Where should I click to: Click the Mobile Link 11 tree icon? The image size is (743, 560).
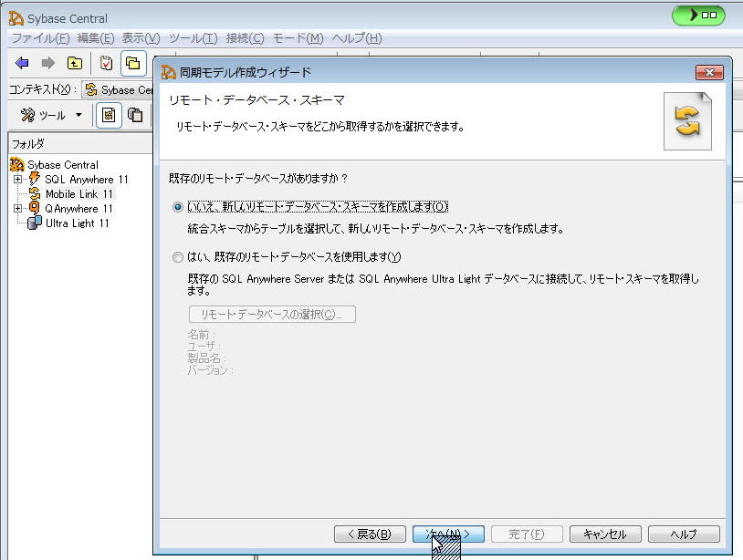click(x=36, y=194)
